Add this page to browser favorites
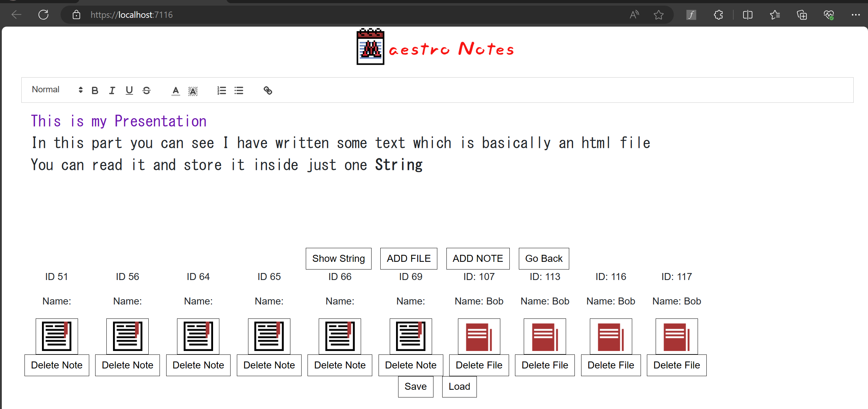This screenshot has height=409, width=868. (x=658, y=15)
